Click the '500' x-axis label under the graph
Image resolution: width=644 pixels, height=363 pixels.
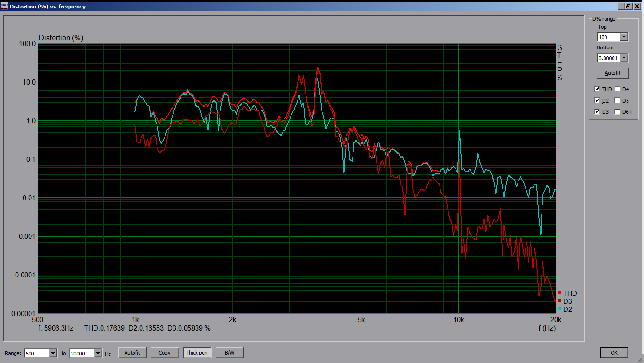38,320
